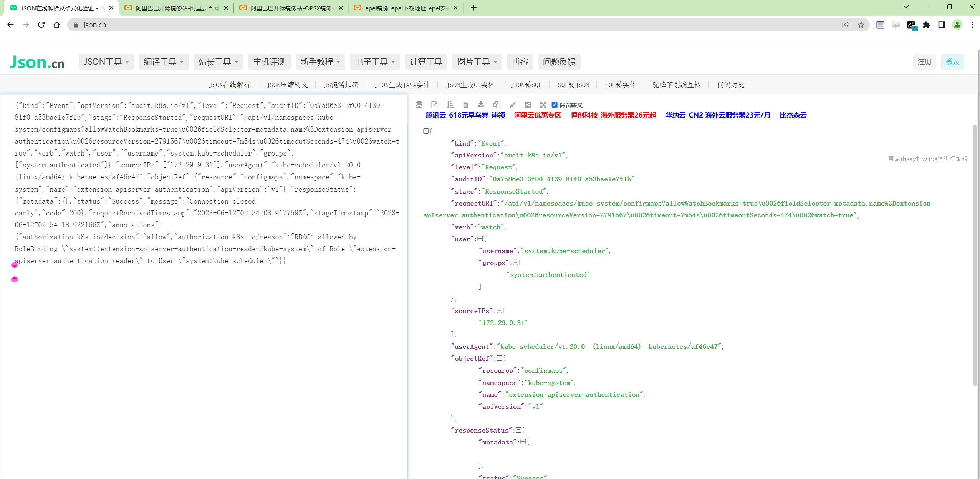Viewport: 980px width, 479px height.
Task: Collapse the "user" object node
Action: tap(480, 239)
